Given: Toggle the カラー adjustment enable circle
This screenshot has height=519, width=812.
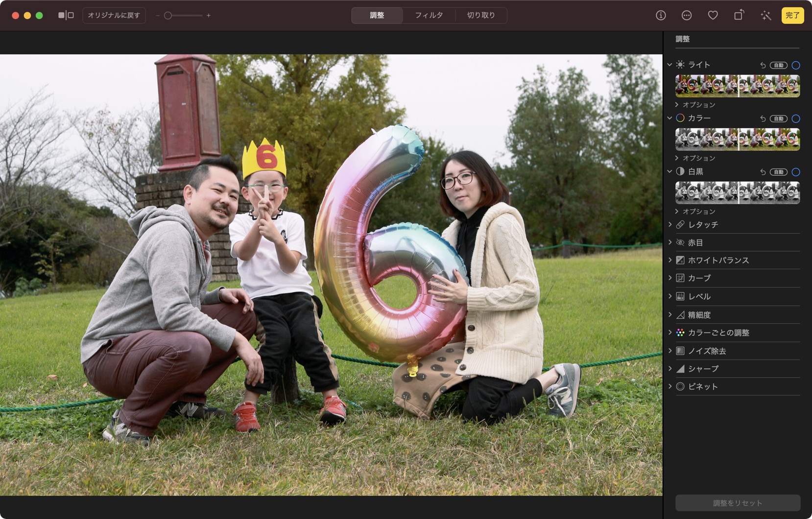Looking at the screenshot, I should click(796, 118).
